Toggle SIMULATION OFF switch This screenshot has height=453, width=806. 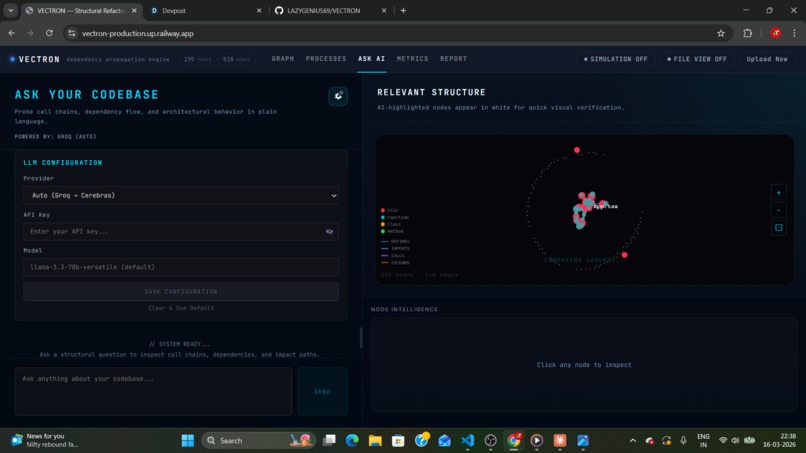(x=615, y=59)
